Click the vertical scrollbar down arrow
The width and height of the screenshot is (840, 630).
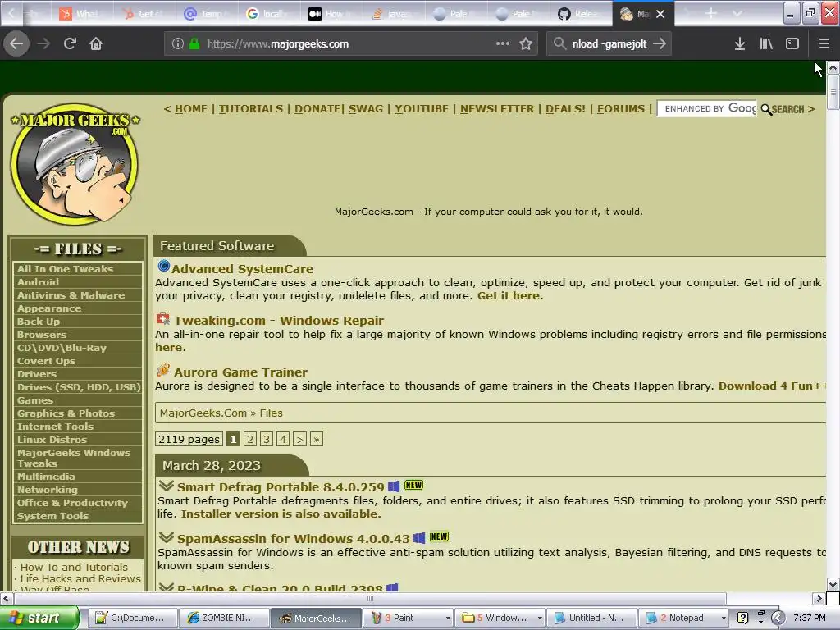click(x=833, y=584)
